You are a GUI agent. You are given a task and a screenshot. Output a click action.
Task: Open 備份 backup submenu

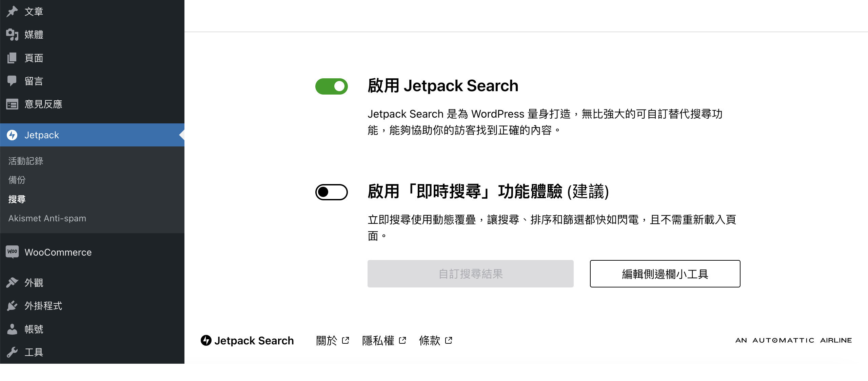(x=17, y=180)
